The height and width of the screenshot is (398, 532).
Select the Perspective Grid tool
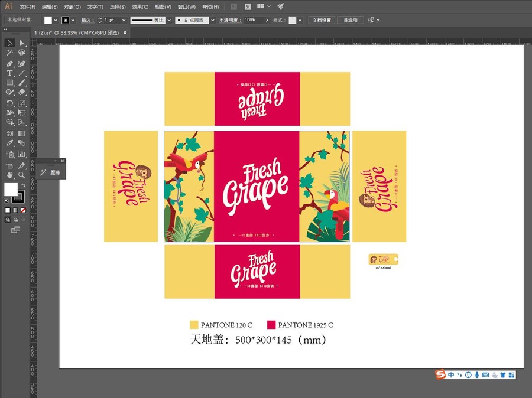pyautogui.click(x=22, y=122)
